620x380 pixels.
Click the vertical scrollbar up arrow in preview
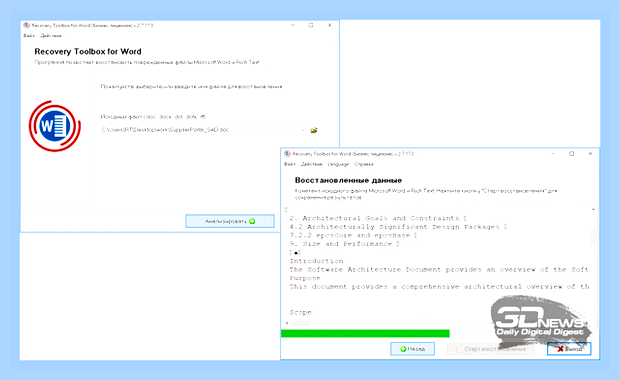pyautogui.click(x=593, y=209)
